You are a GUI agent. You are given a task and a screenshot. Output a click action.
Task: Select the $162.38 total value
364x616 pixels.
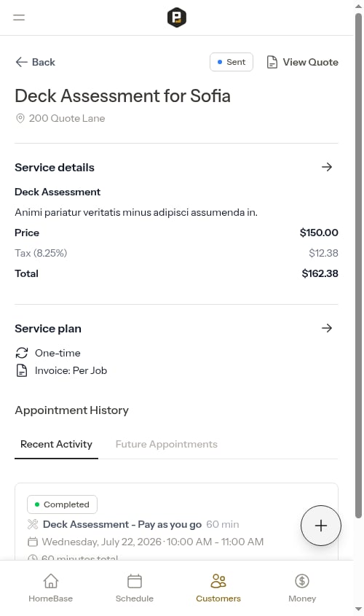[x=320, y=273]
